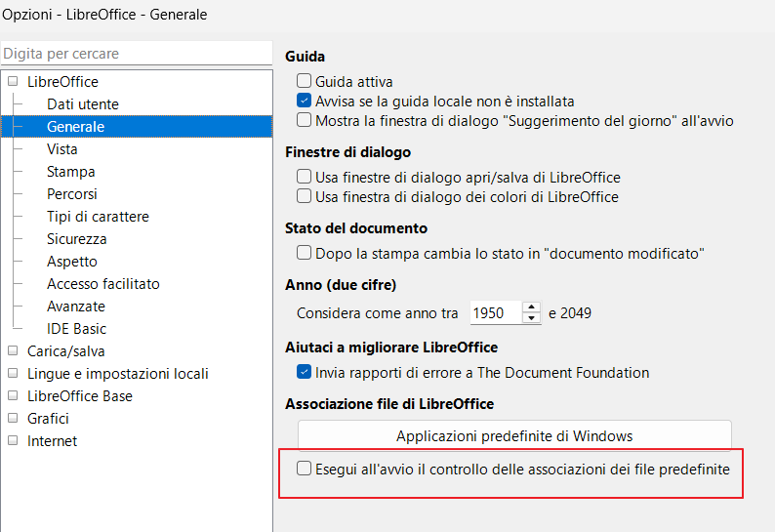775x532 pixels.
Task: Expand the Grafici tree node
Action: (x=13, y=418)
